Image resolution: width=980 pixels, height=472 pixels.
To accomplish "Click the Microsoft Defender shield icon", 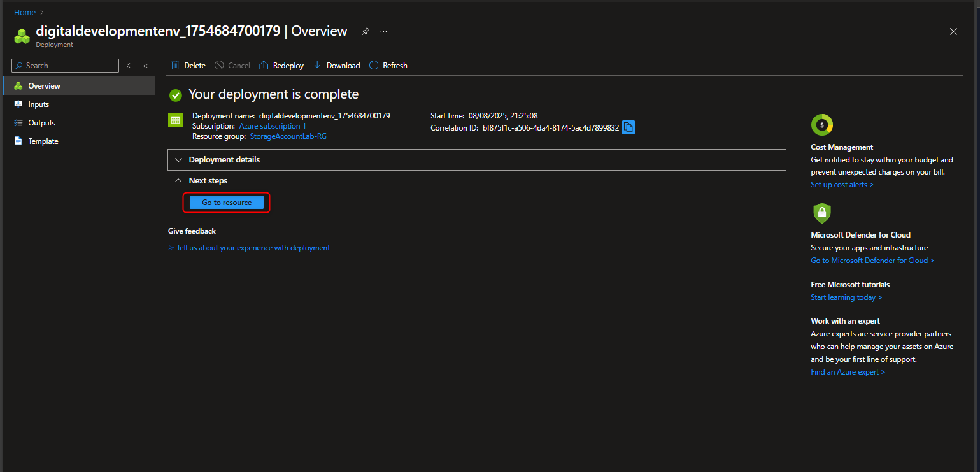I will click(821, 214).
